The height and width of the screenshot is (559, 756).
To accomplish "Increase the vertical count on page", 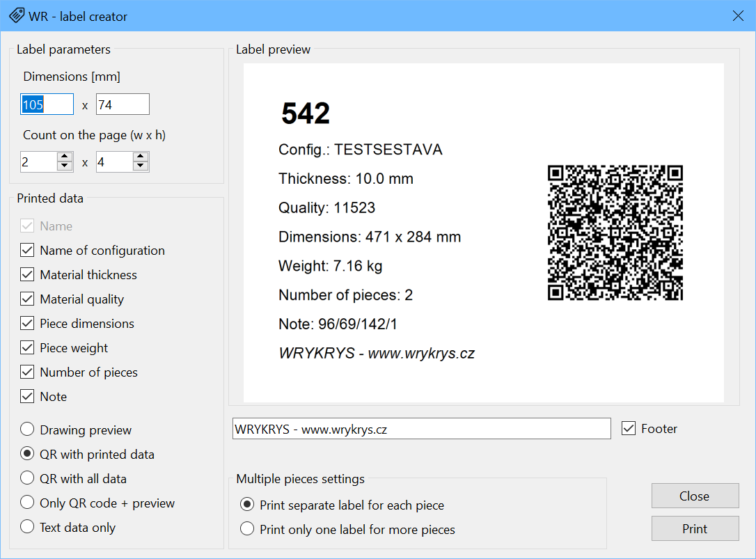I will click(x=141, y=156).
